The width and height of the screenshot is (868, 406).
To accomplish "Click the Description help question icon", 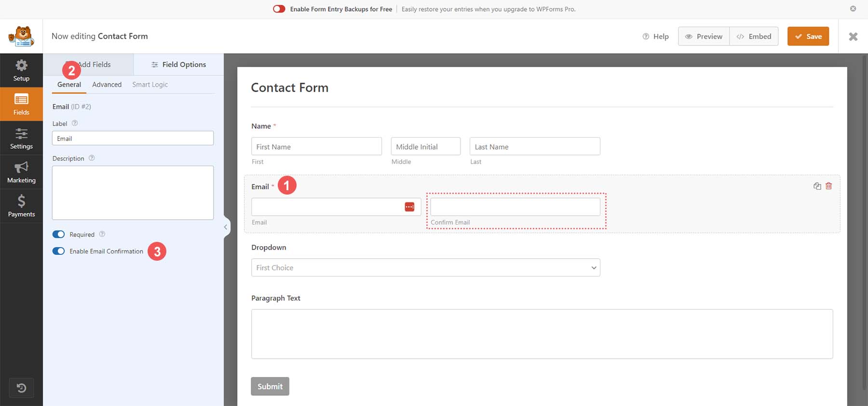I will point(92,158).
